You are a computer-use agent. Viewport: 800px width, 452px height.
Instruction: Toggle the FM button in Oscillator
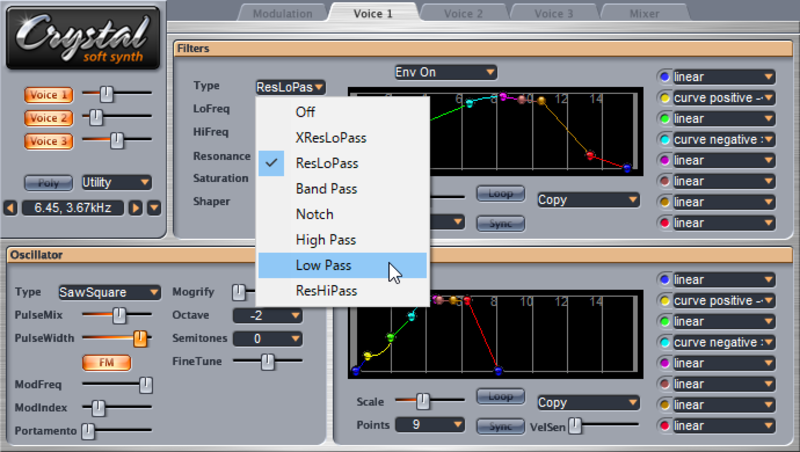(x=107, y=362)
